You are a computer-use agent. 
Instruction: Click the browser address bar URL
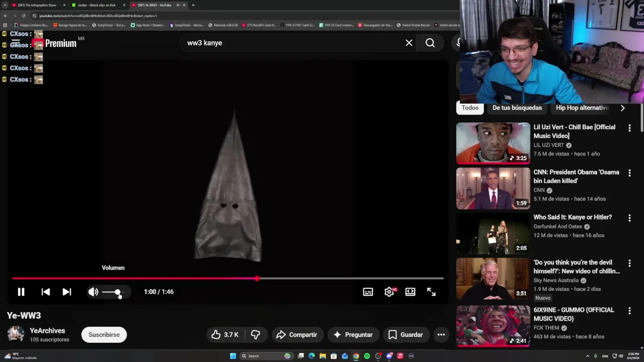pos(98,16)
